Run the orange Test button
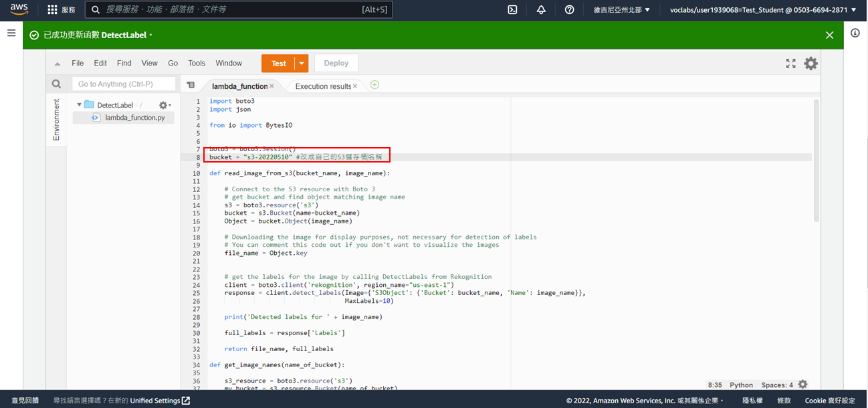This screenshot has height=408, width=868. click(279, 64)
